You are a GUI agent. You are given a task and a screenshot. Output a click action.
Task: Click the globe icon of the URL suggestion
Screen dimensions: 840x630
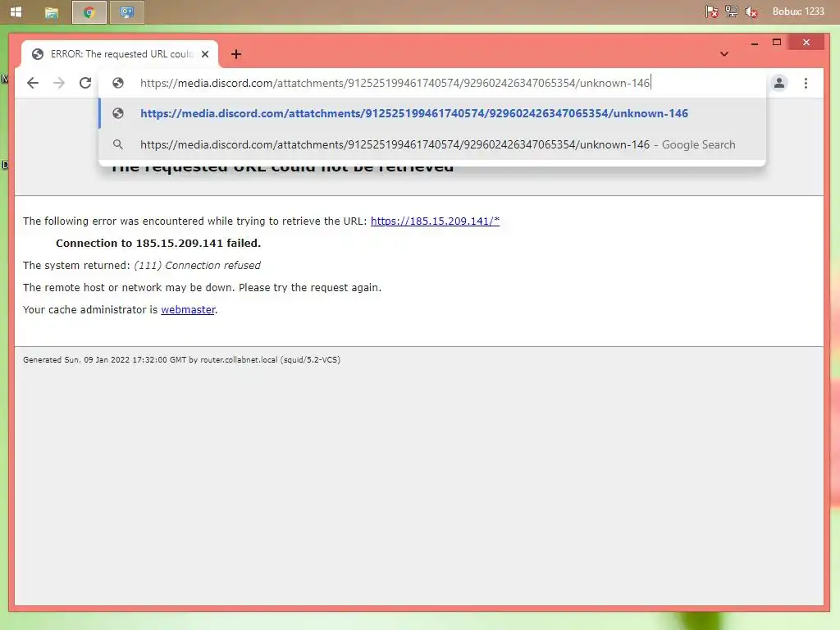pos(118,113)
